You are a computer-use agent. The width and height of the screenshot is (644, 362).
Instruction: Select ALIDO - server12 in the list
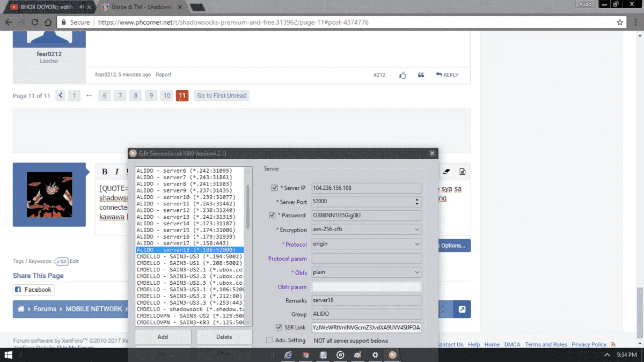tap(189, 210)
